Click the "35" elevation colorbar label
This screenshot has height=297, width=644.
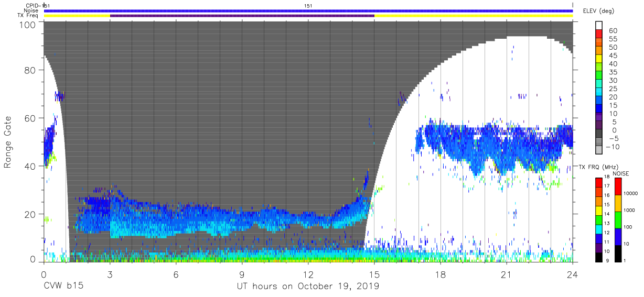click(613, 72)
